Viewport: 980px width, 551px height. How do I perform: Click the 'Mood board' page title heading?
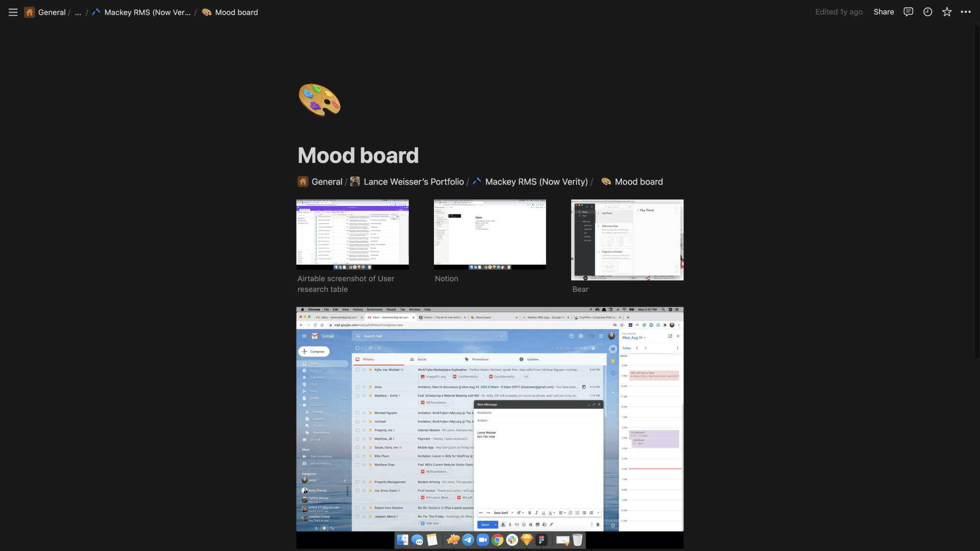tap(358, 155)
